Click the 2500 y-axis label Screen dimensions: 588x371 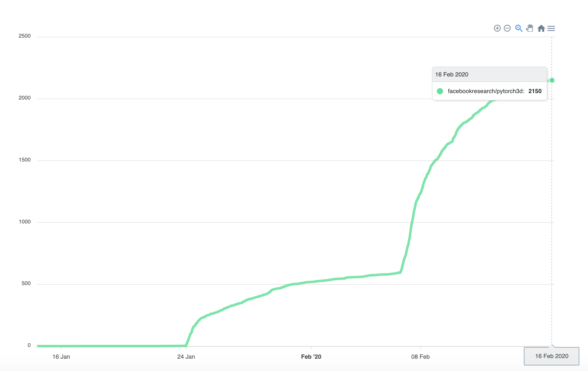click(x=25, y=36)
